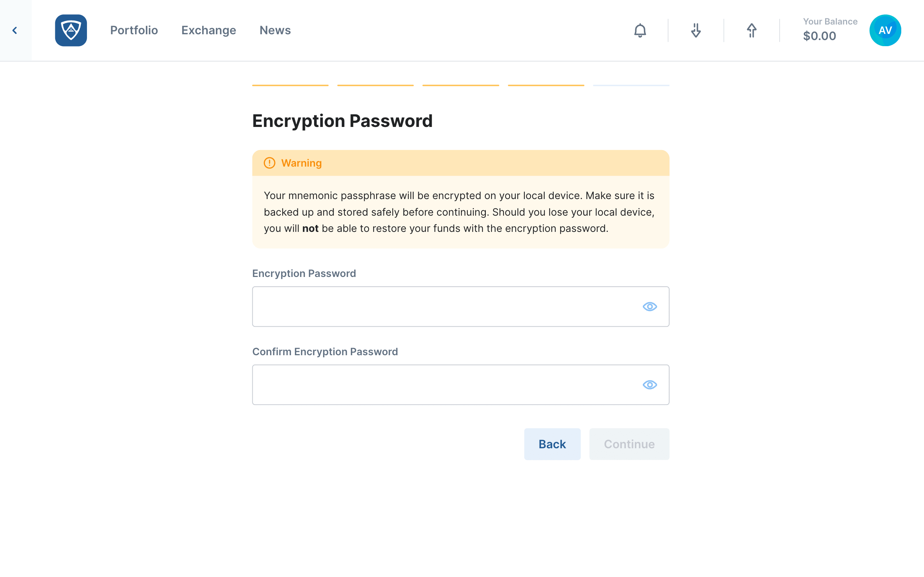Open the News section
This screenshot has width=924, height=577.
coord(275,30)
